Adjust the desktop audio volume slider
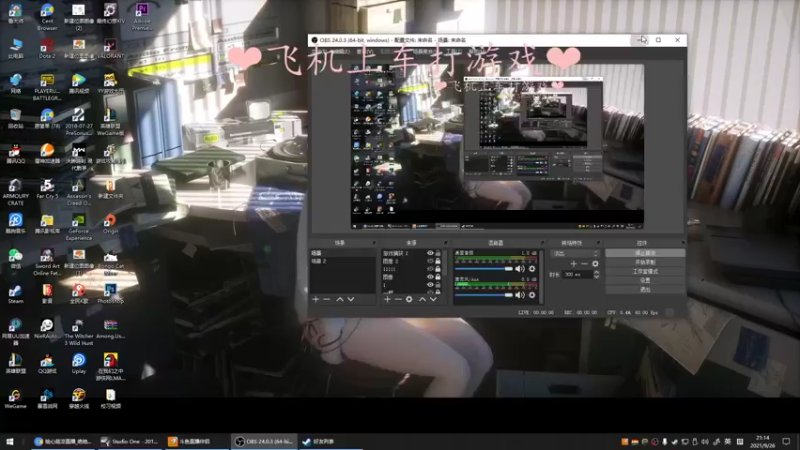 484,269
